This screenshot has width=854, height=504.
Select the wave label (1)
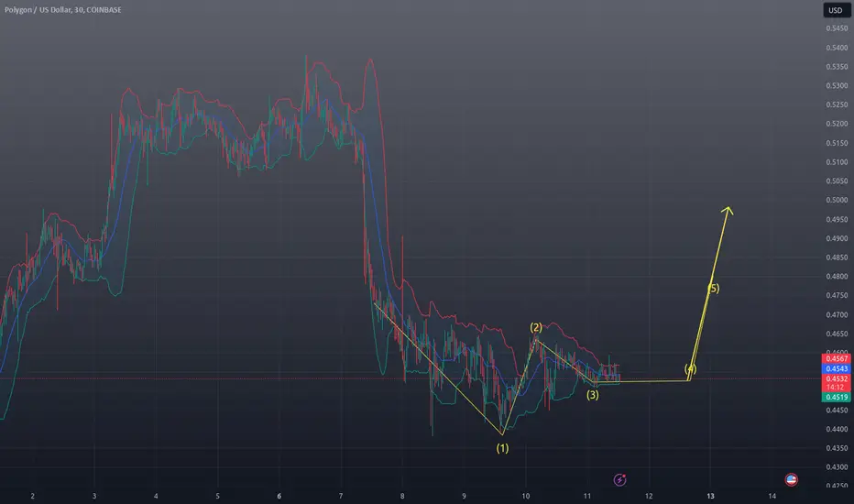502,448
